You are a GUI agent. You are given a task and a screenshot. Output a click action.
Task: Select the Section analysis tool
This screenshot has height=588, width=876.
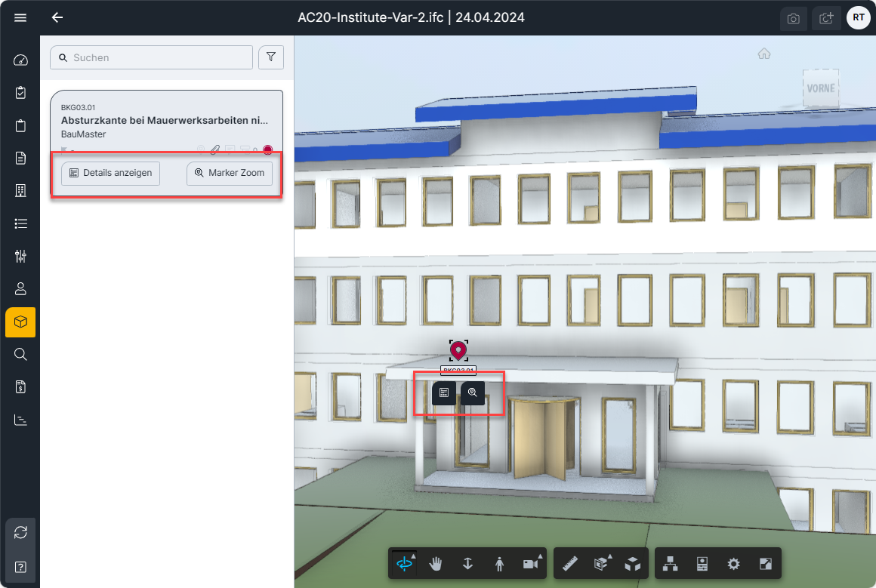(602, 564)
